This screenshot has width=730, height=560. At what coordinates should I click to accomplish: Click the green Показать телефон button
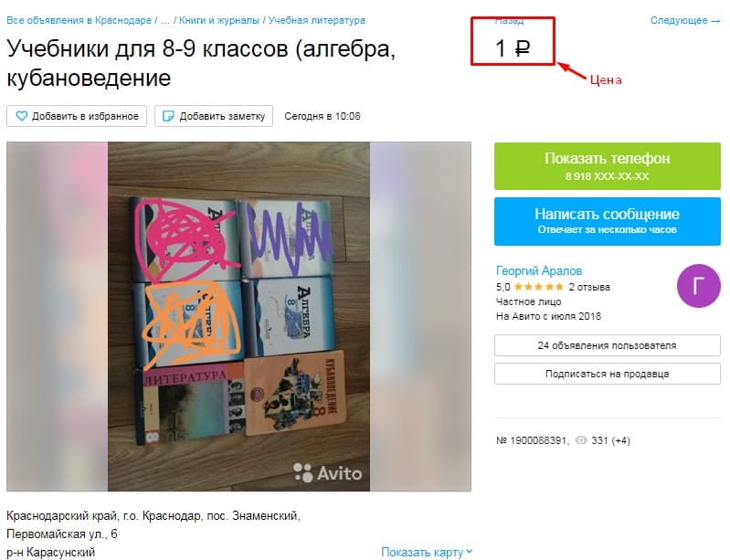tap(607, 166)
